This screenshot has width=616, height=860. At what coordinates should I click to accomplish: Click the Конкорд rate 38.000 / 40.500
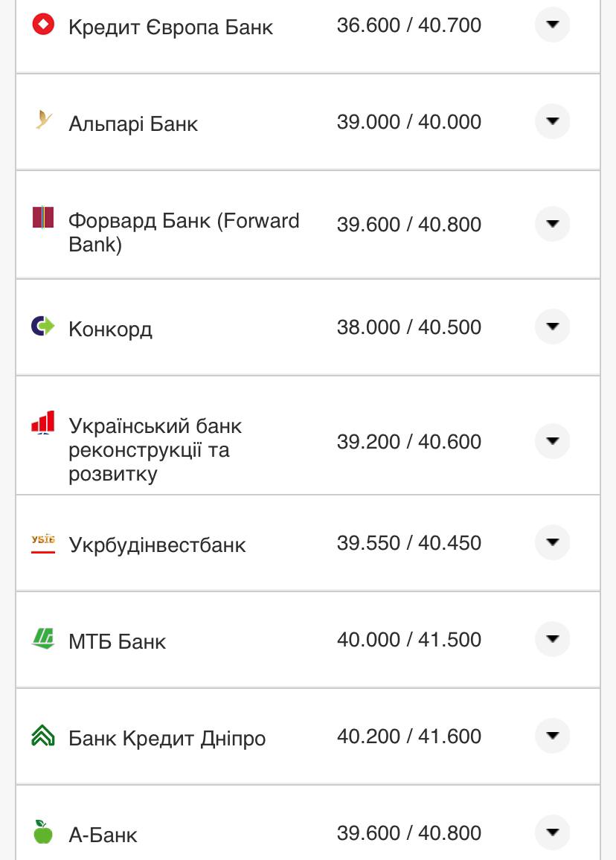coord(408,327)
